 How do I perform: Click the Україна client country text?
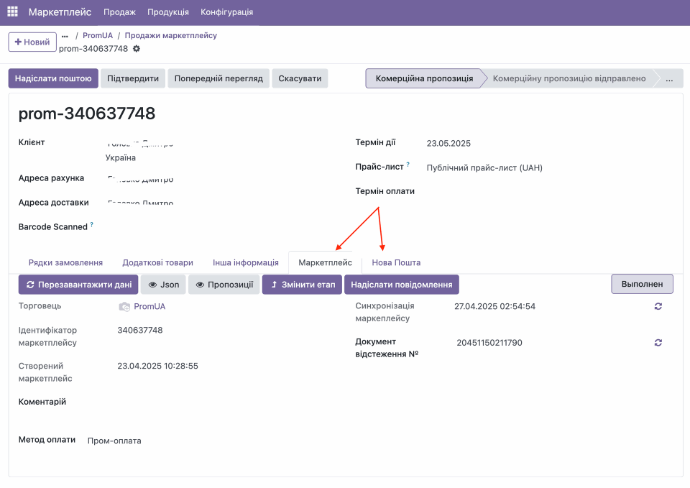(x=120, y=158)
